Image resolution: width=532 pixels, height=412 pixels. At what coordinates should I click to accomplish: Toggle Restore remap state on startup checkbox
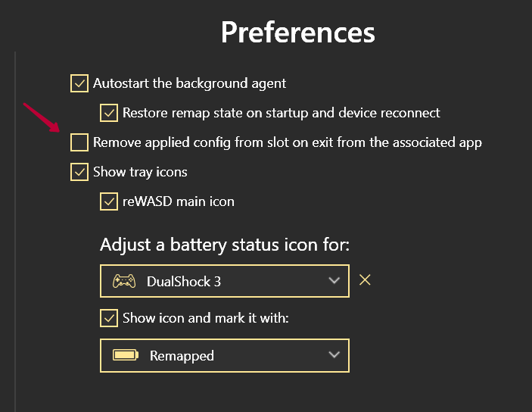point(109,113)
